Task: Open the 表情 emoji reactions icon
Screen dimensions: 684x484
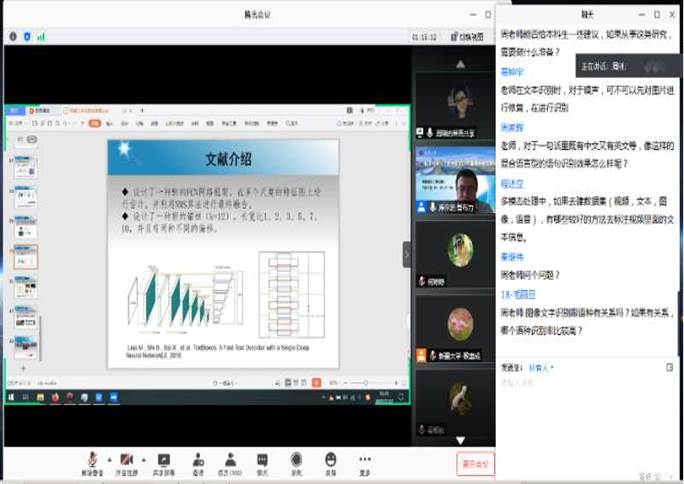Action: pyautogui.click(x=331, y=460)
